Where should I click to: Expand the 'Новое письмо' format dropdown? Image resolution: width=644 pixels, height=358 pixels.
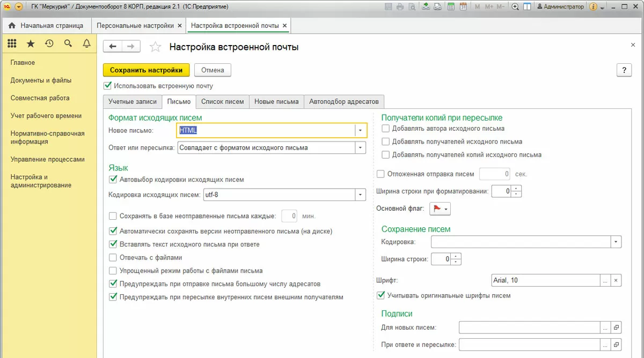361,130
